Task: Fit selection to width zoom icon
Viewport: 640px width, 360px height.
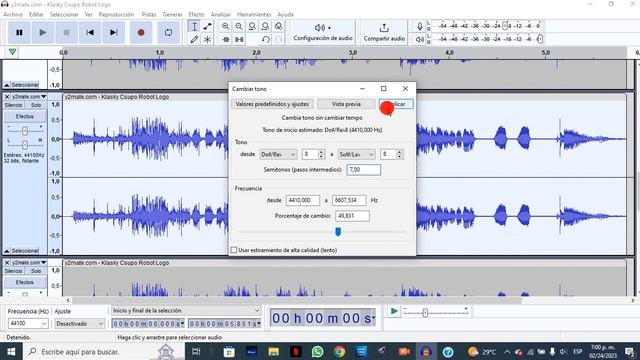Action: (x=252, y=27)
